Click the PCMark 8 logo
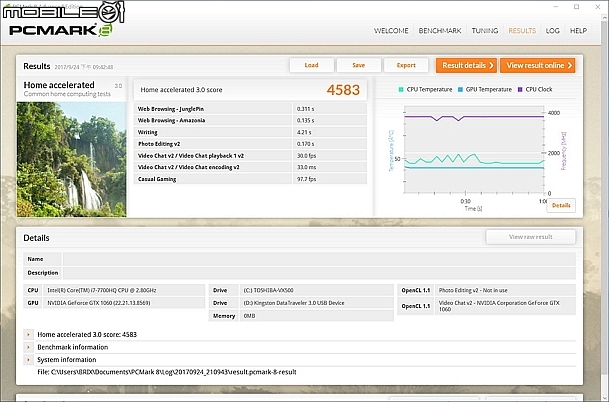Screen dimensions: 609x402 click(x=61, y=30)
